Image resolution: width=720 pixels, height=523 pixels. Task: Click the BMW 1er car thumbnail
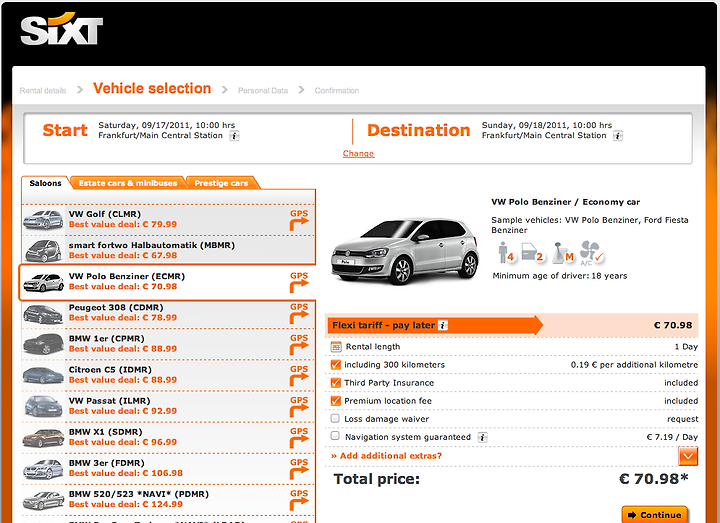point(43,344)
